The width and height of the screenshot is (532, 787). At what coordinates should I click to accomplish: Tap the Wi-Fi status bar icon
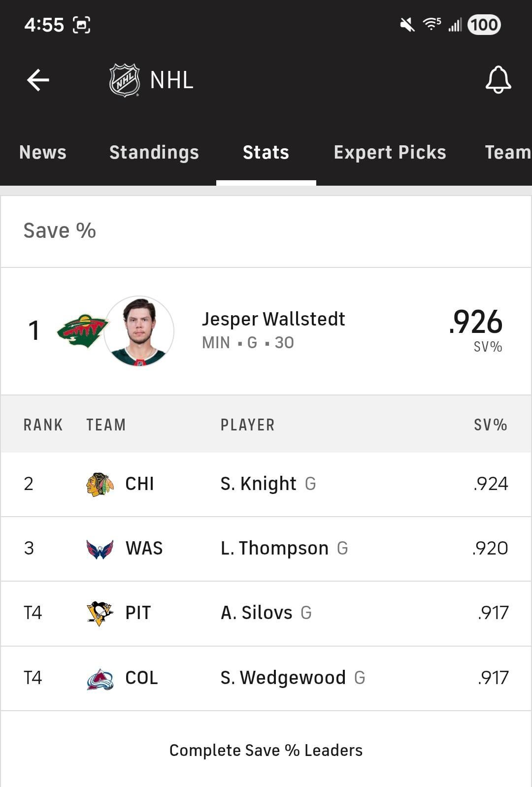pyautogui.click(x=432, y=24)
